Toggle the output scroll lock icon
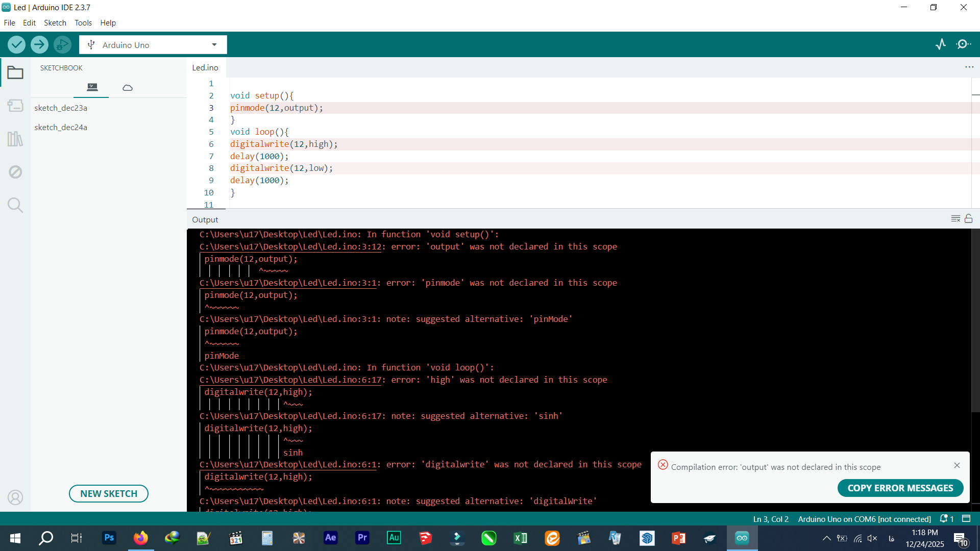980x551 pixels. [968, 219]
